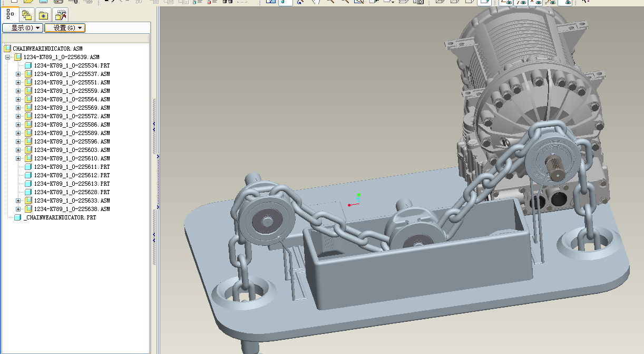Expand the 1234-K789_1_0-225572.ASM node
The width and height of the screenshot is (644, 354).
18,116
